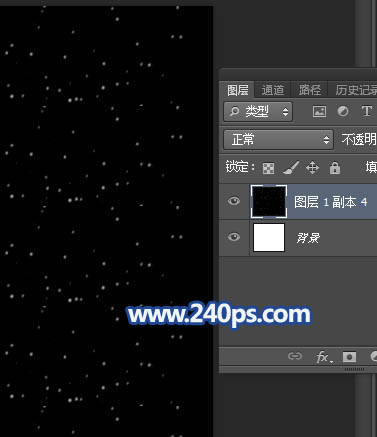
Task: Open the 类型 layer filter dropdown
Action: pos(258,111)
